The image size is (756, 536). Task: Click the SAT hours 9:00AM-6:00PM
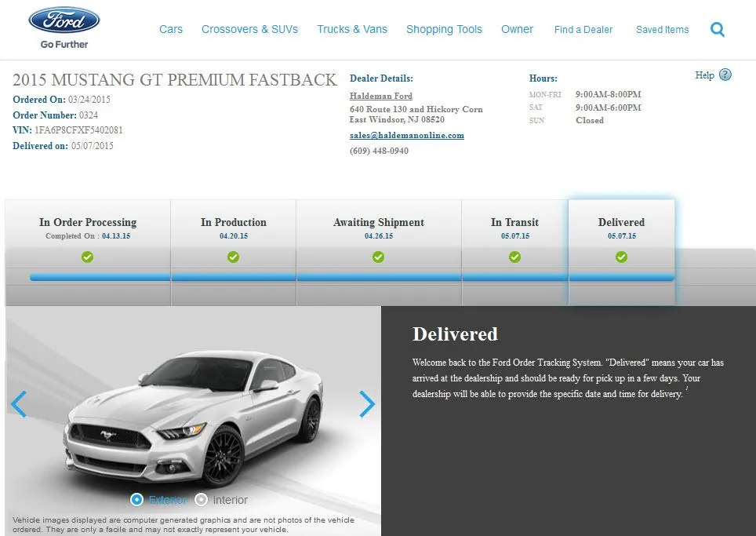[608, 108]
